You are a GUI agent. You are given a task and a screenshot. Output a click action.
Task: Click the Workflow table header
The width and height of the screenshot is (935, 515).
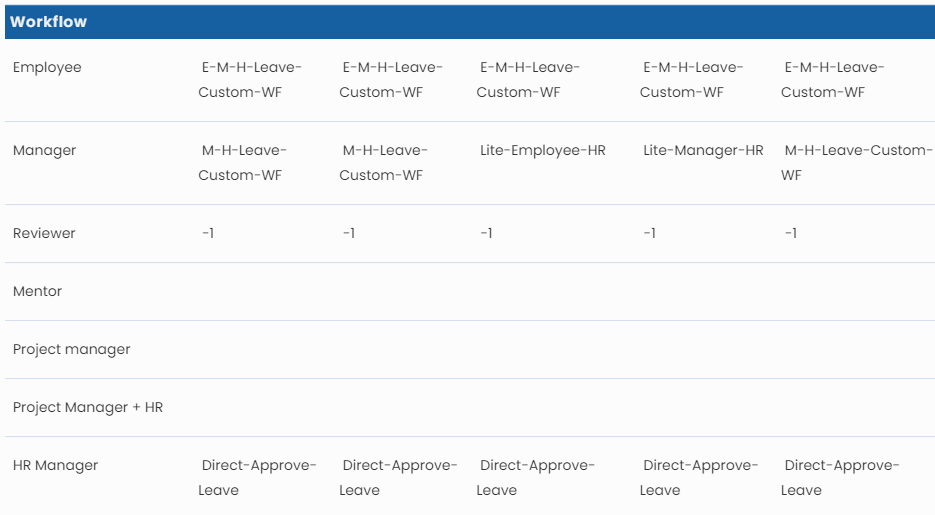point(49,22)
